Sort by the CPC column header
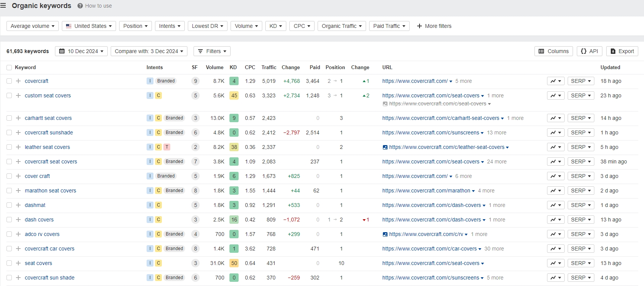 (x=250, y=67)
